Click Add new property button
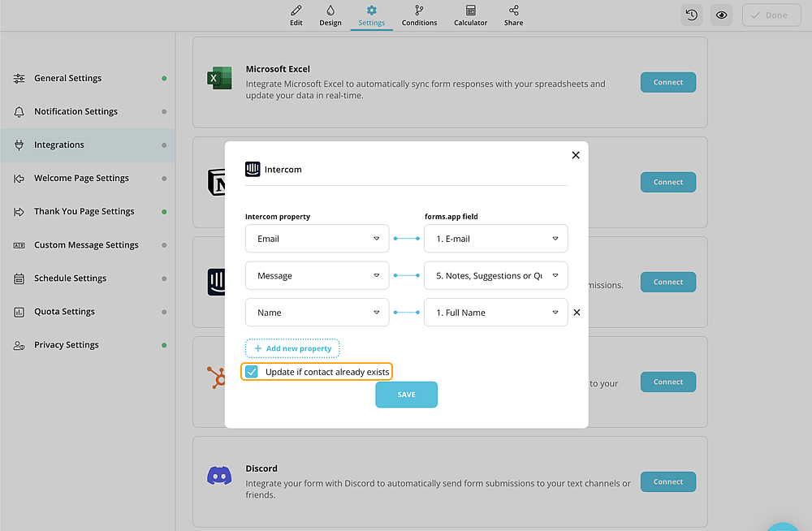Image resolution: width=812 pixels, height=531 pixels. point(292,348)
